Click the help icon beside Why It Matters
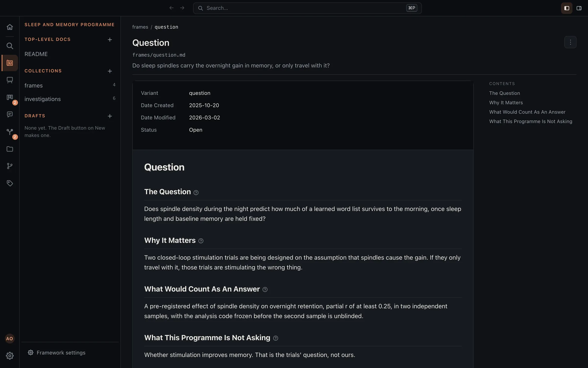 pos(201,241)
